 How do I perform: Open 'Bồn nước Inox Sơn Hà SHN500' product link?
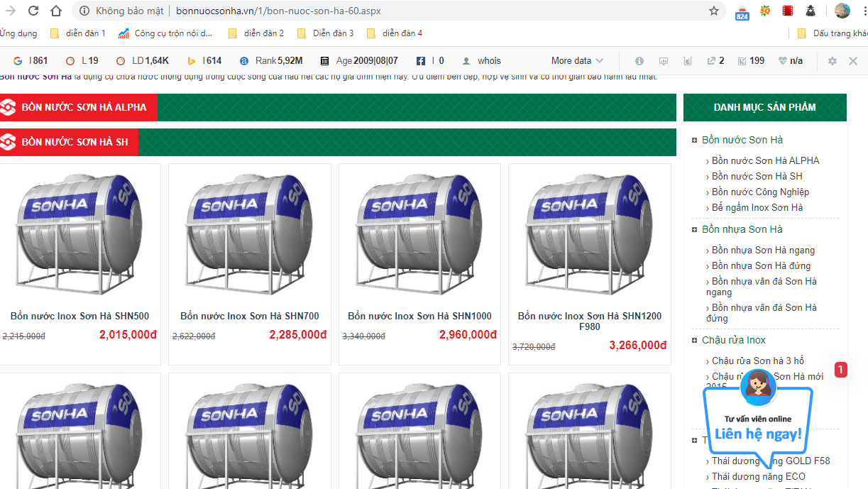pos(79,316)
